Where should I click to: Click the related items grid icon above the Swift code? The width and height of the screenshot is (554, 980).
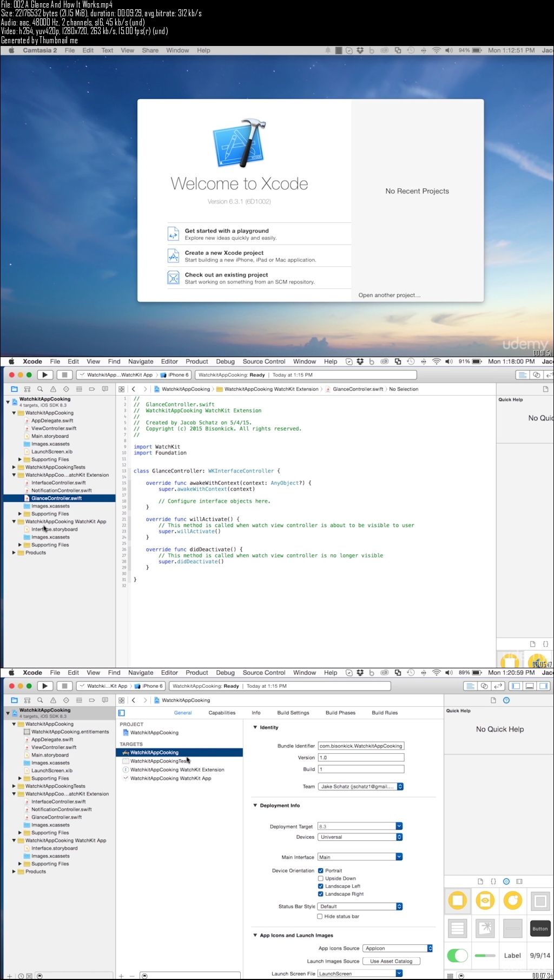tap(122, 389)
